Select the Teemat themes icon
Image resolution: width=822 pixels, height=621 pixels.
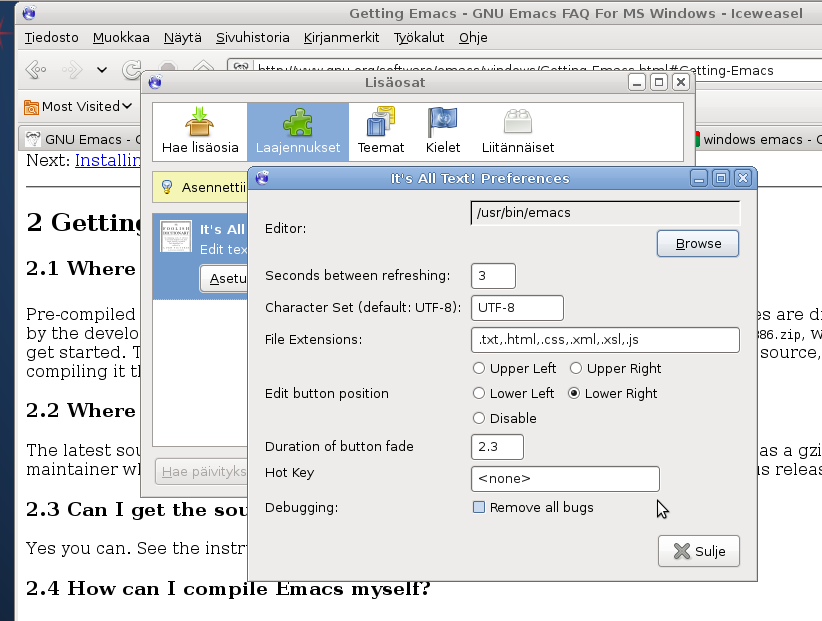381,132
